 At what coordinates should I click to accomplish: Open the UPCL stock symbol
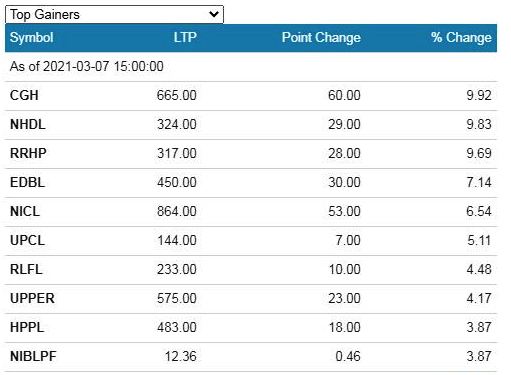[x=27, y=240]
